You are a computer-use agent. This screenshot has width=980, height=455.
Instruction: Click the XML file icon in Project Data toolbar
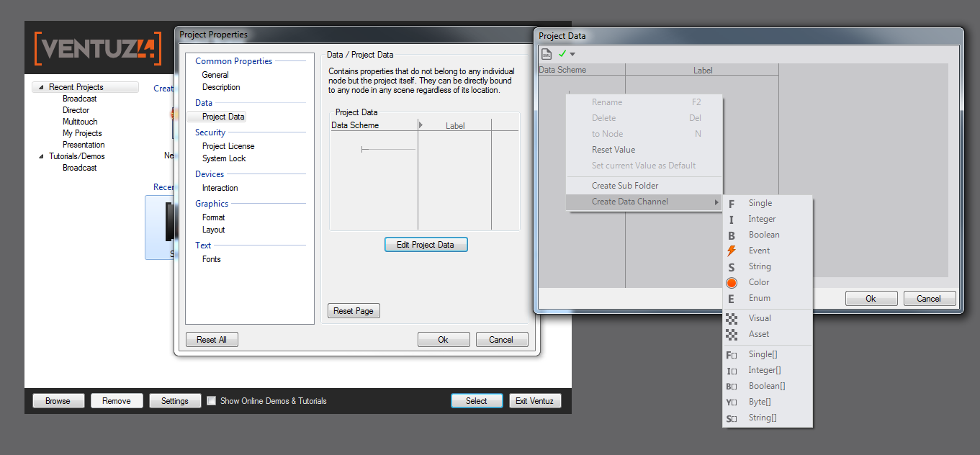547,54
